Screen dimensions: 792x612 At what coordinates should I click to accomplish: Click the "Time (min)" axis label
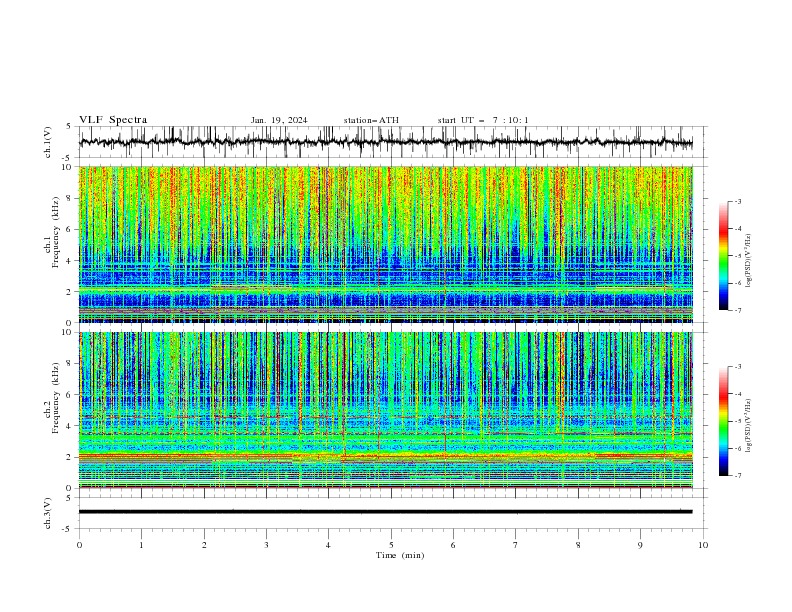pyautogui.click(x=400, y=555)
